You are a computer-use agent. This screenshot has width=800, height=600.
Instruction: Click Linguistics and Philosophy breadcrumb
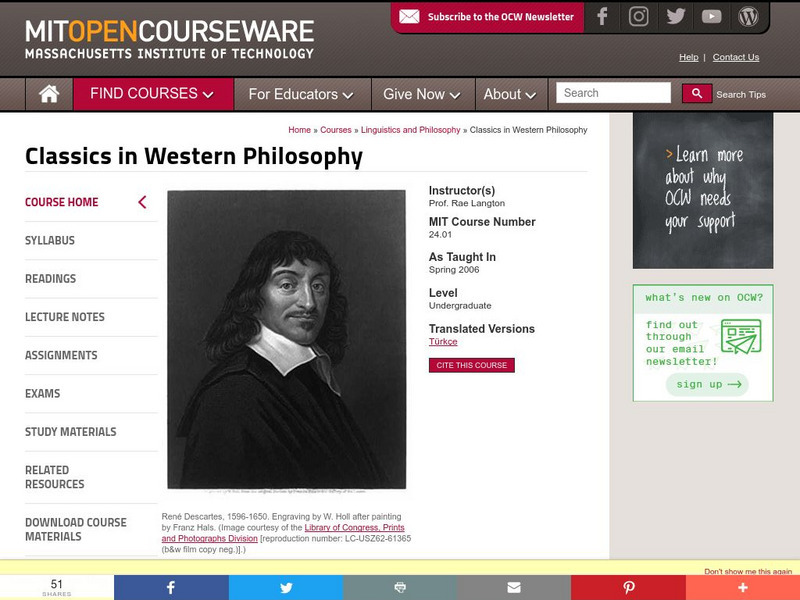tap(411, 130)
